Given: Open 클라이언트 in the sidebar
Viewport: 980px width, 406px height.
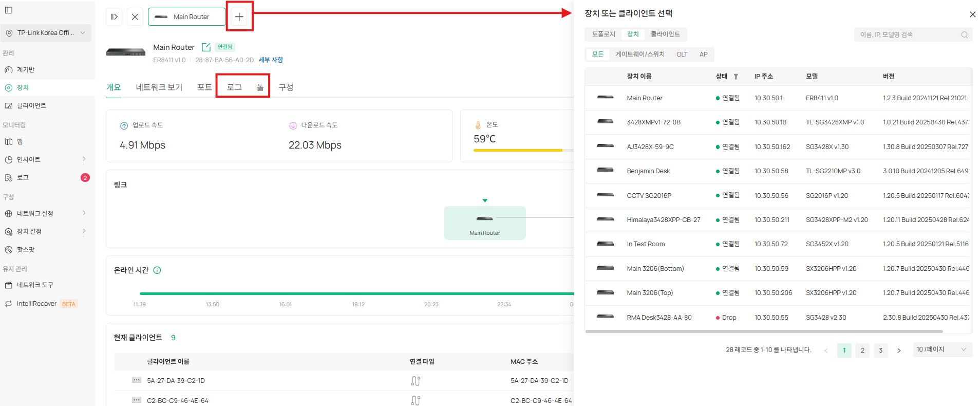Looking at the screenshot, I should 31,106.
